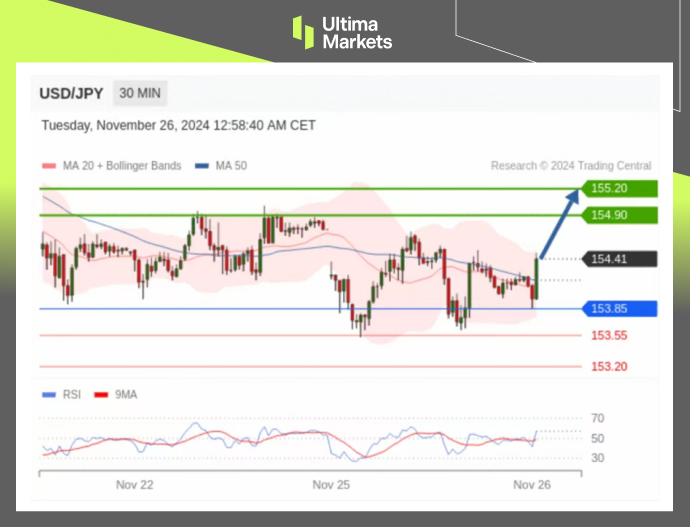Click the 153.85 blue pivot price tag
This screenshot has width=690, height=527.
click(x=622, y=308)
